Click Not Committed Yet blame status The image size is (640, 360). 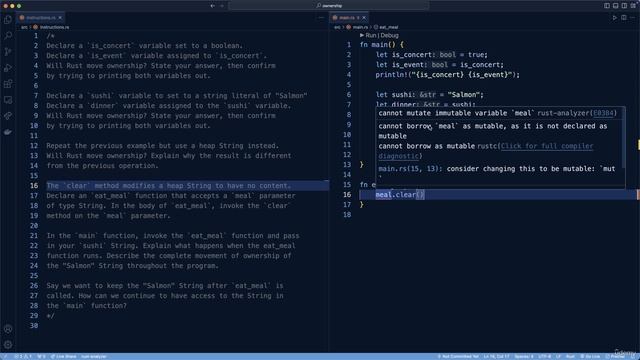point(458,356)
